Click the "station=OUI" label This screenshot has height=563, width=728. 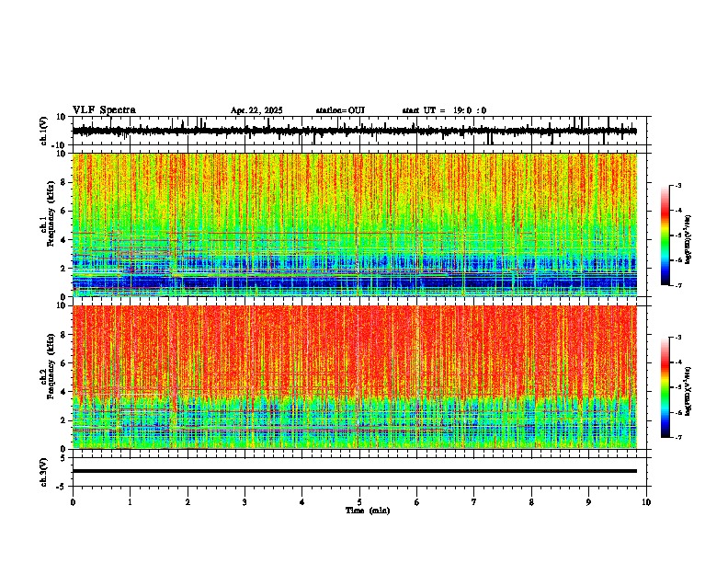coord(340,110)
